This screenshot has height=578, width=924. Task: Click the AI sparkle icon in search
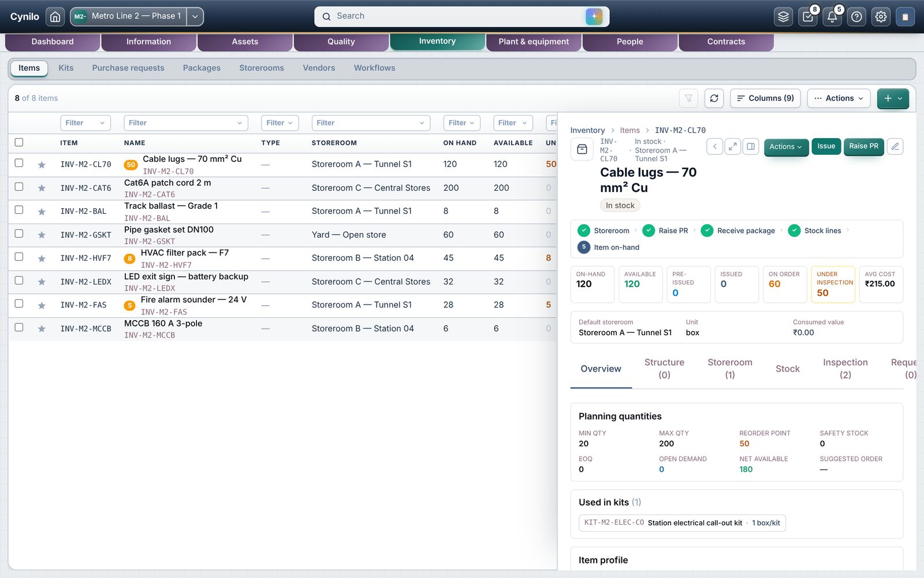pyautogui.click(x=594, y=17)
